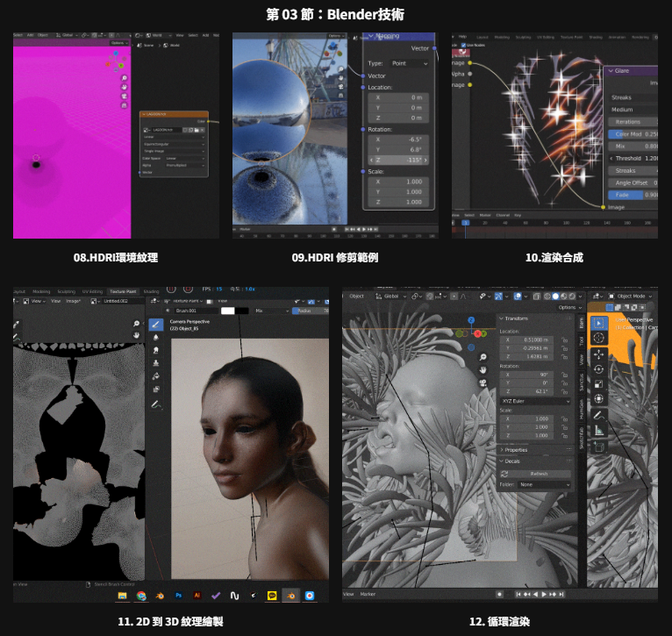The height and width of the screenshot is (636, 672).
Task: Switch to rendered shading in screenshot 12
Action: point(572,297)
